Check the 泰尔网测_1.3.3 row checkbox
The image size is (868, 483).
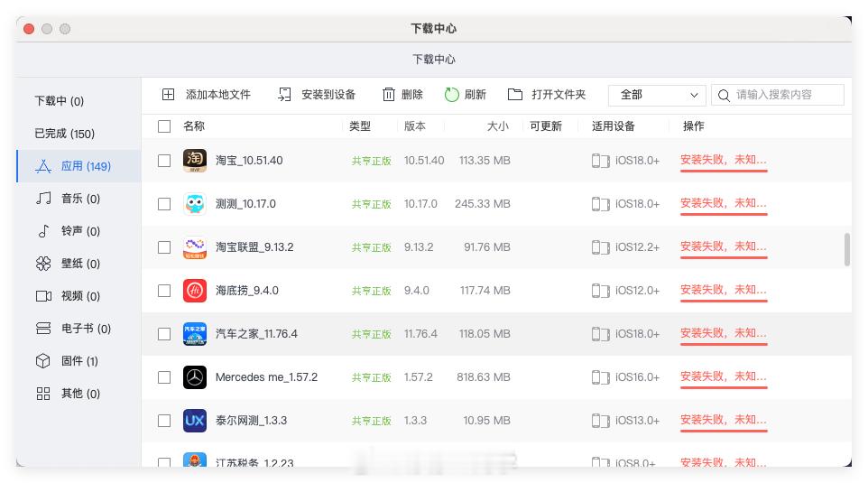(164, 421)
